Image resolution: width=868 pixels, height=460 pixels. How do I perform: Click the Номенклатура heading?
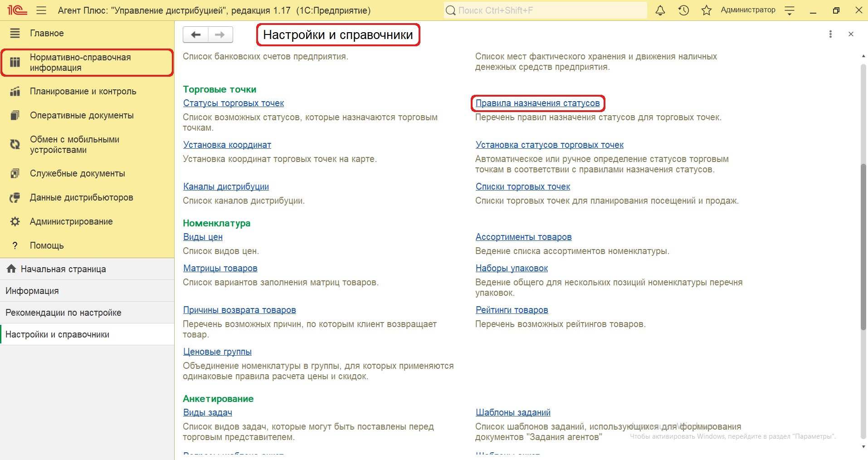coord(216,223)
